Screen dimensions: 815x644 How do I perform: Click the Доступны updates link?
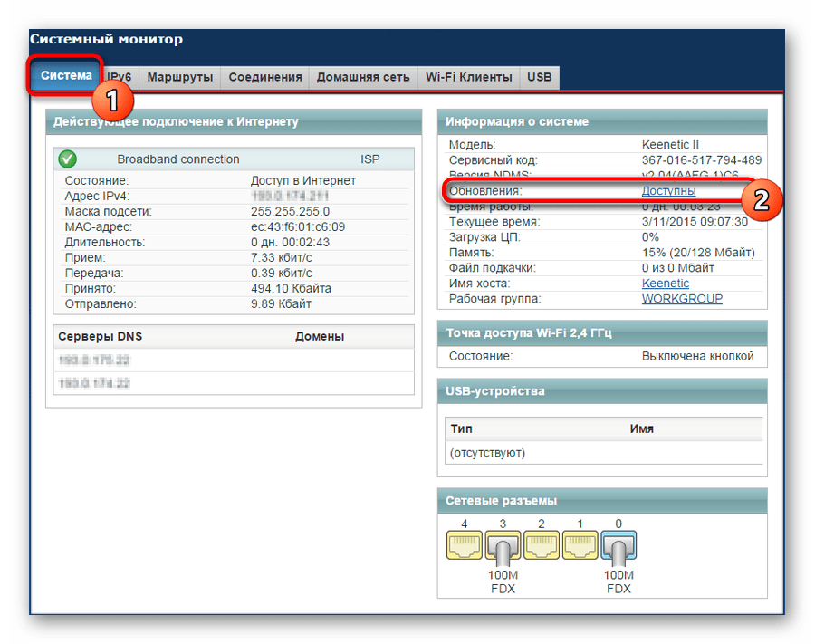pyautogui.click(x=668, y=191)
